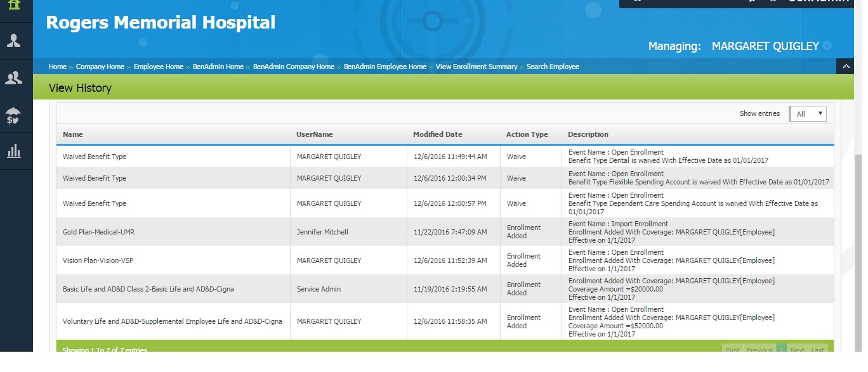Viewport: 868px width, 372px height.
Task: Open View Enrollment Summary breadcrumb
Action: [x=477, y=67]
